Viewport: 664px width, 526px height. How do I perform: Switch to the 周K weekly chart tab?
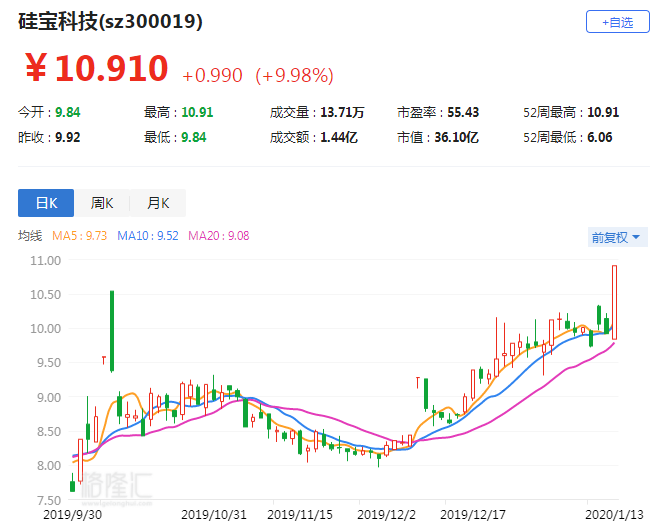[x=102, y=203]
